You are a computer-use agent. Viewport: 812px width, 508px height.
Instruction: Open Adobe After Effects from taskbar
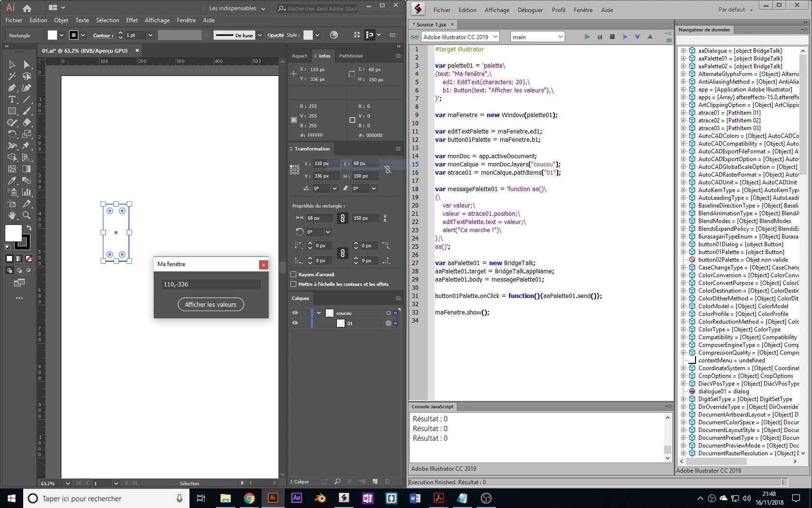296,498
